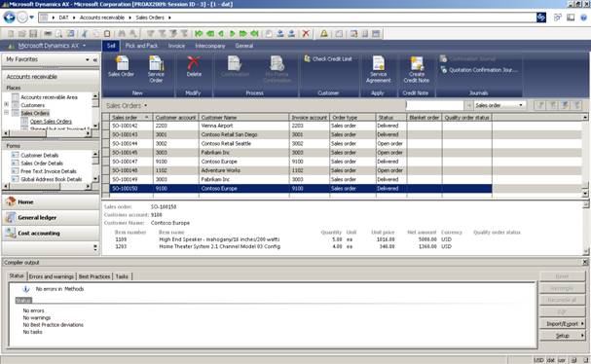Viewport: 591px width, 364px height.
Task: Open the navigation history dropdown arrow
Action: [32, 18]
